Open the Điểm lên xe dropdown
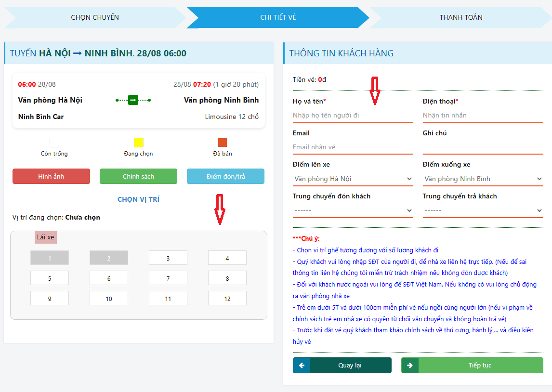The height and width of the screenshot is (392, 552). (353, 179)
